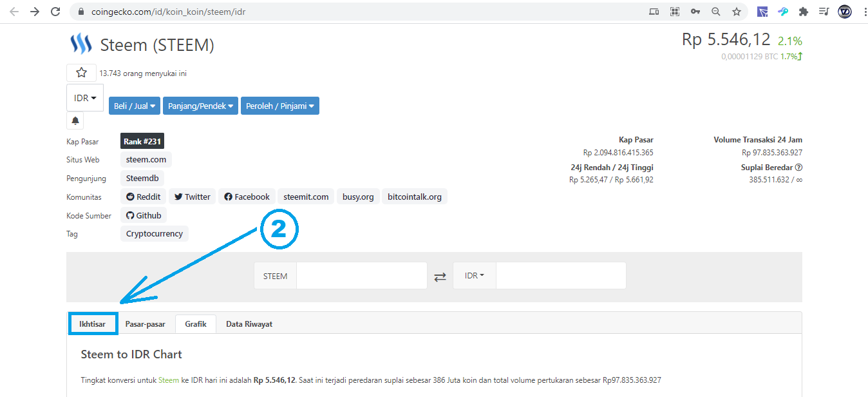This screenshot has width=868, height=397.
Task: Open the saved password key icon
Action: tap(695, 12)
